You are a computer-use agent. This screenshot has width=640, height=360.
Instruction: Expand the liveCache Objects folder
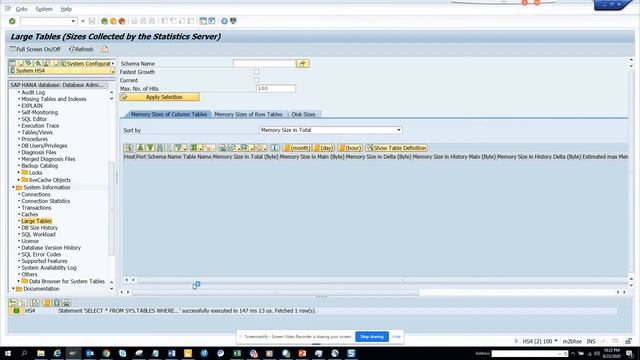pyautogui.click(x=19, y=180)
